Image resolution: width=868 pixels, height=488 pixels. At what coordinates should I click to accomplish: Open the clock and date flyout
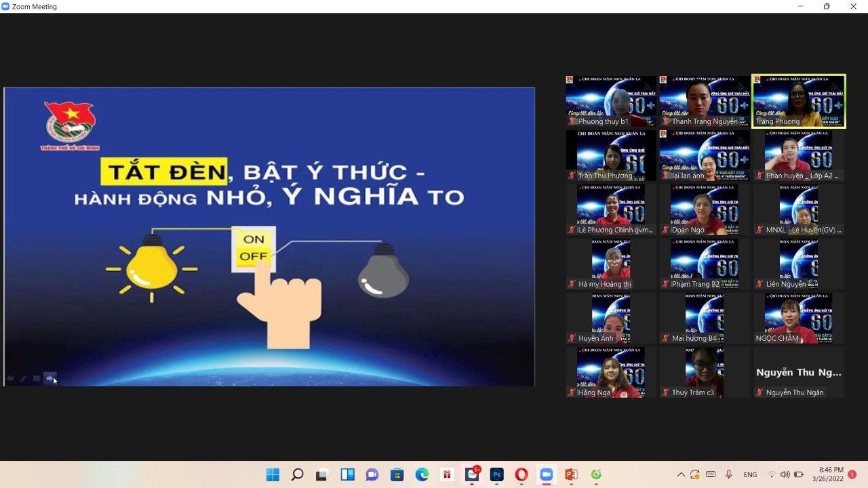[831, 474]
